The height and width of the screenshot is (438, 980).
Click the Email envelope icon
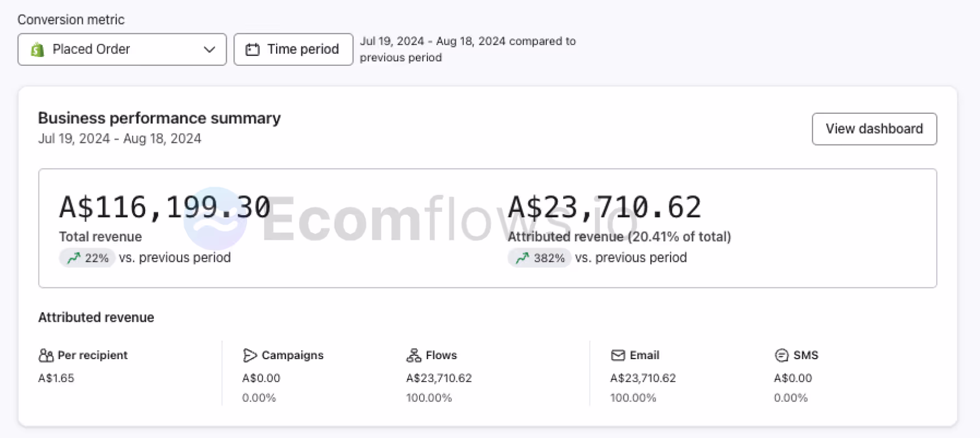point(618,356)
